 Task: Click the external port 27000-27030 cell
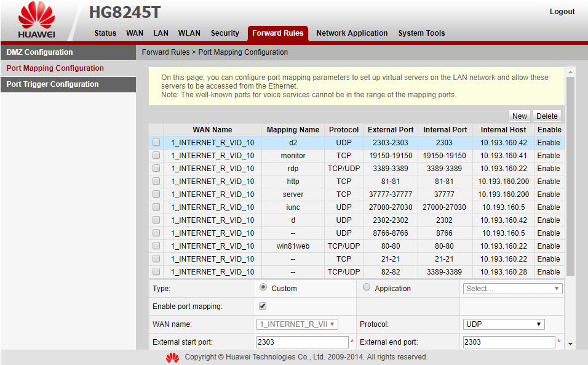pyautogui.click(x=391, y=207)
